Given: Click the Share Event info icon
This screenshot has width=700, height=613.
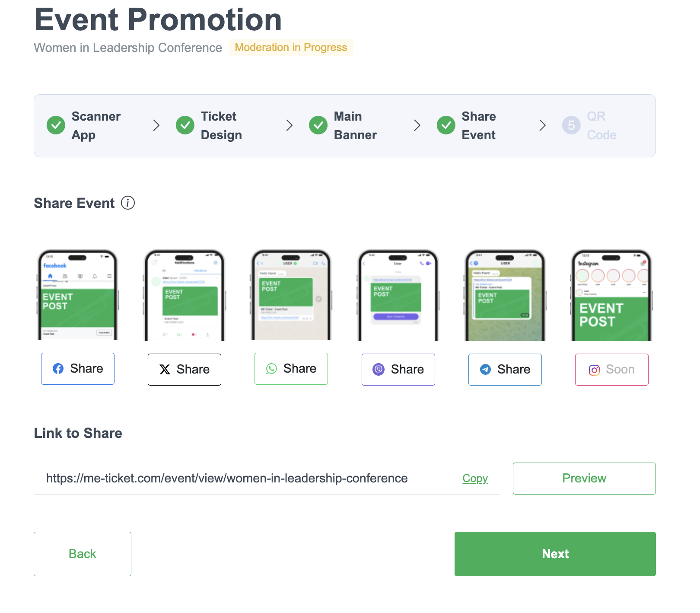Looking at the screenshot, I should coord(128,203).
